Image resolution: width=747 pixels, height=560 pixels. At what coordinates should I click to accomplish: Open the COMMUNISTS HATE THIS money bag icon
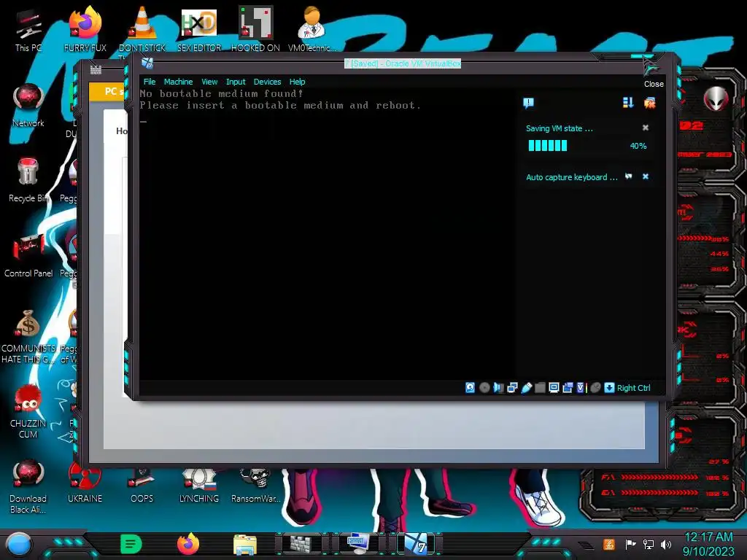point(28,337)
